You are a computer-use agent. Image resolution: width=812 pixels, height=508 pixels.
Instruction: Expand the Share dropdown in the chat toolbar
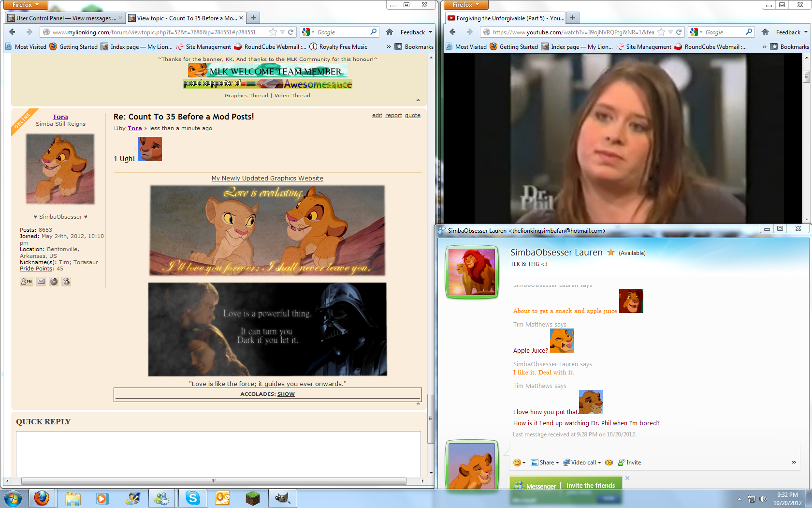click(545, 463)
